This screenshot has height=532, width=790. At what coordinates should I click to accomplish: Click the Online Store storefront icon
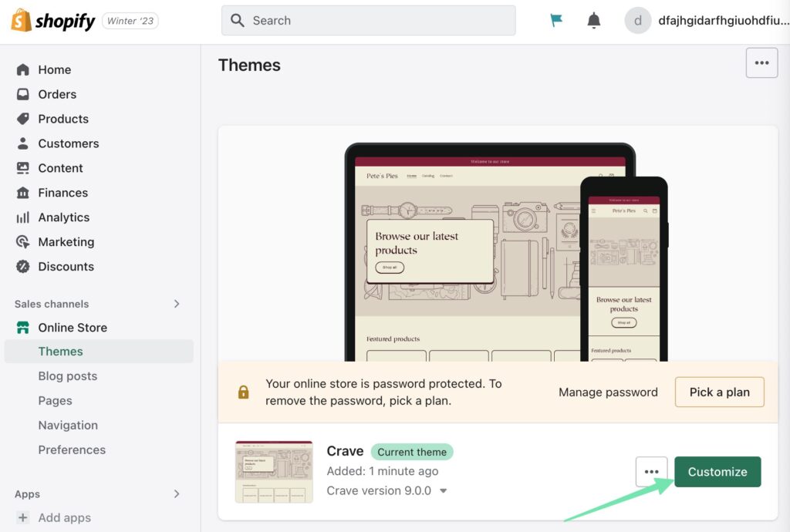(x=24, y=328)
